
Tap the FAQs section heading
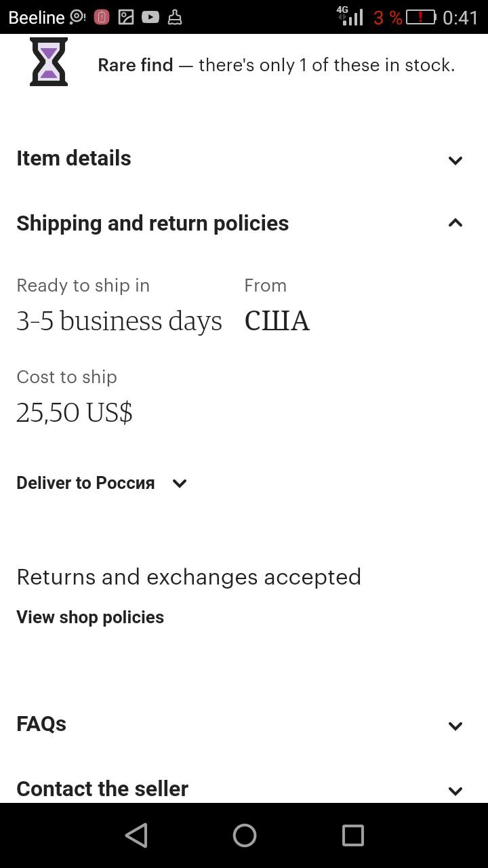click(41, 724)
